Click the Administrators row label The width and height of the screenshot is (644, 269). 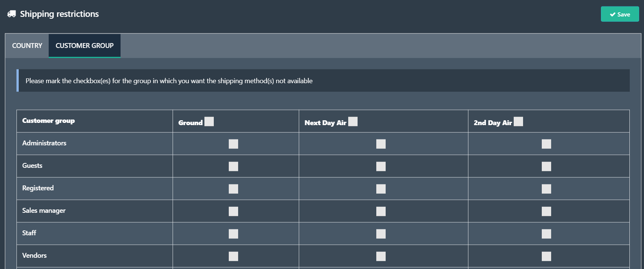click(x=44, y=143)
